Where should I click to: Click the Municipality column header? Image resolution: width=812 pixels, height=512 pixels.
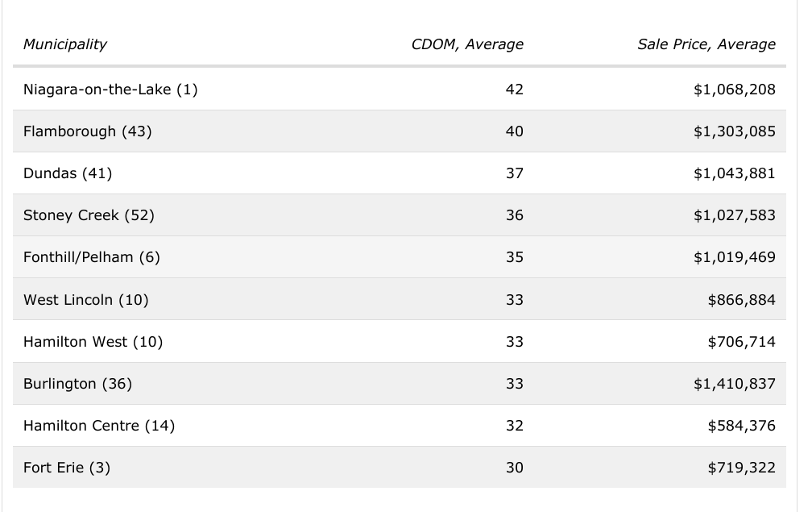(x=65, y=44)
